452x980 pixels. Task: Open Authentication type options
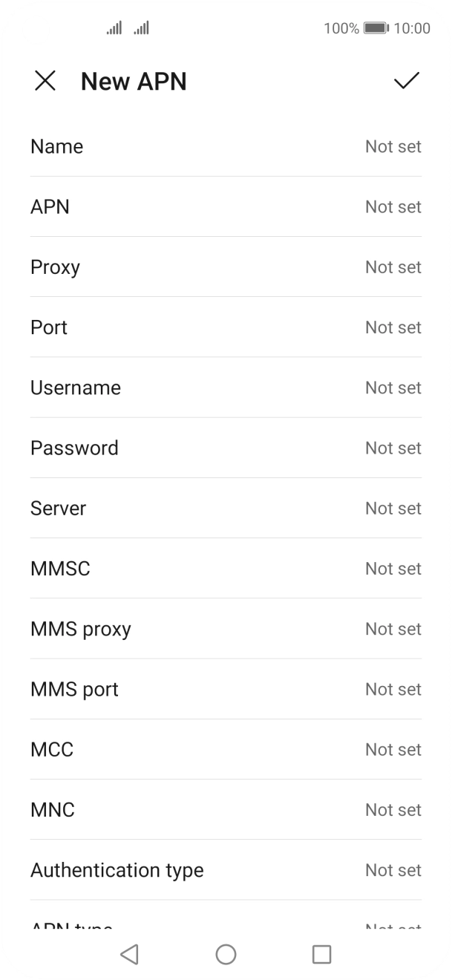(226, 870)
